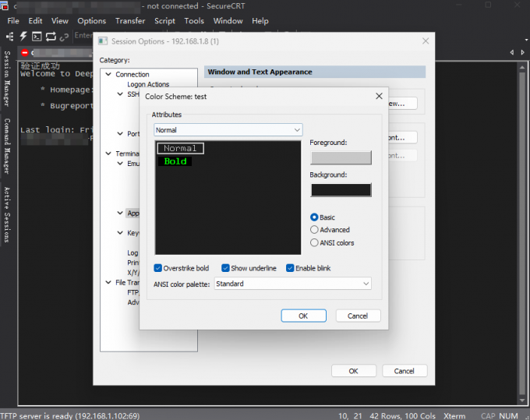Collapse the SSH tree node
Screen dimensions: 530x420
pyautogui.click(x=120, y=94)
